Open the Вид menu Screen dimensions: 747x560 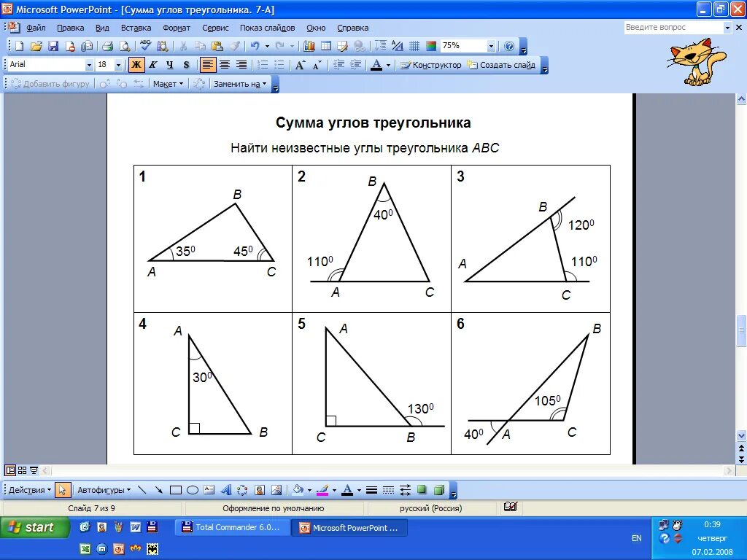coord(102,28)
